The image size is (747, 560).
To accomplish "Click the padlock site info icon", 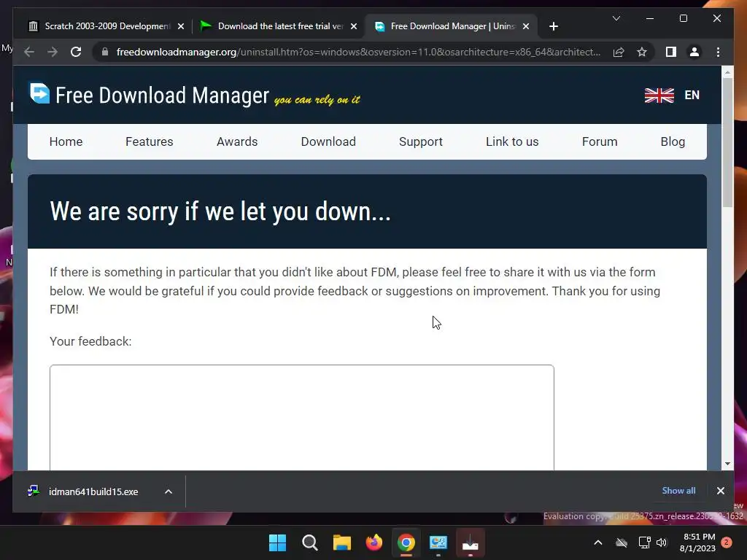I will coord(105,52).
